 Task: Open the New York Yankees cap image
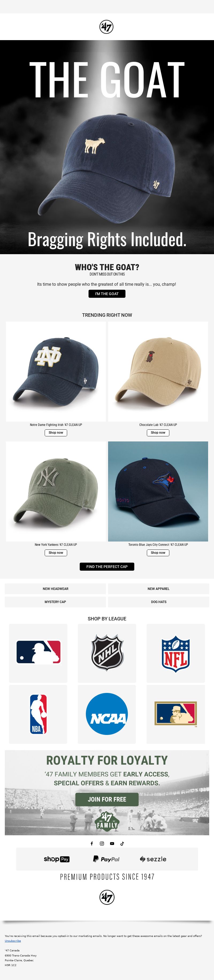56,491
